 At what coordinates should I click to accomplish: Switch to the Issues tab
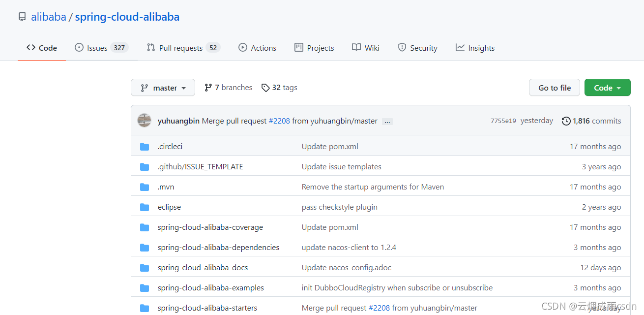(x=101, y=48)
